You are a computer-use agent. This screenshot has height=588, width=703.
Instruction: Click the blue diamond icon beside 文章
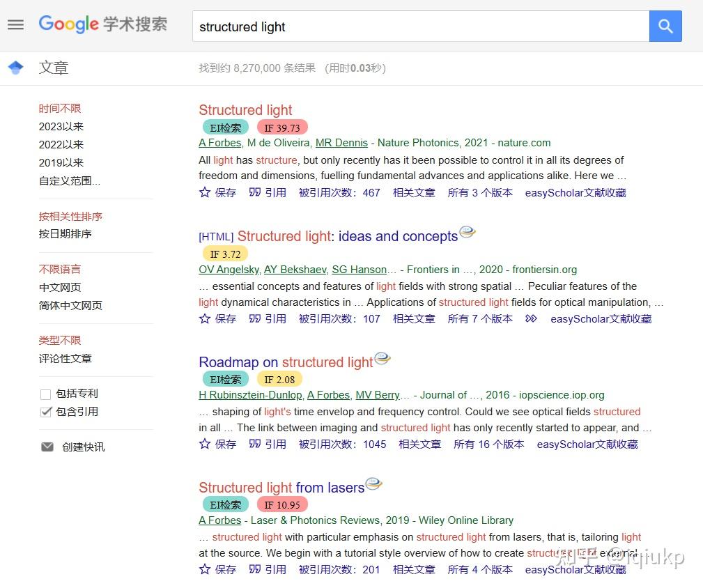tap(15, 67)
